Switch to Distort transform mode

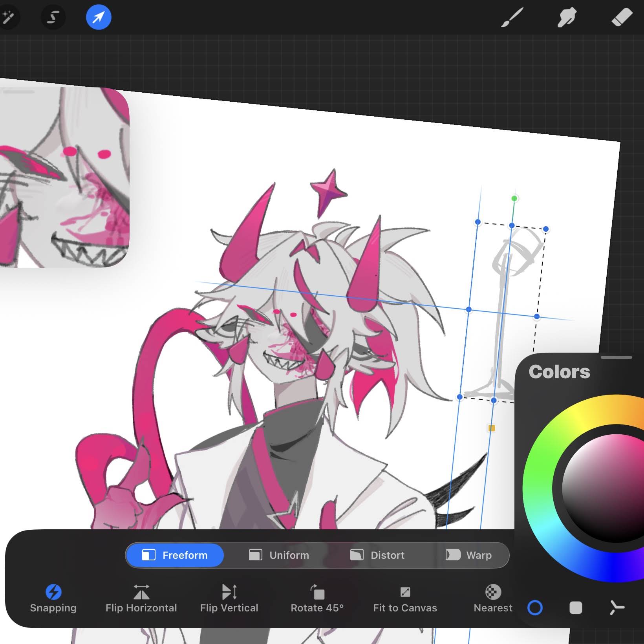(x=377, y=555)
